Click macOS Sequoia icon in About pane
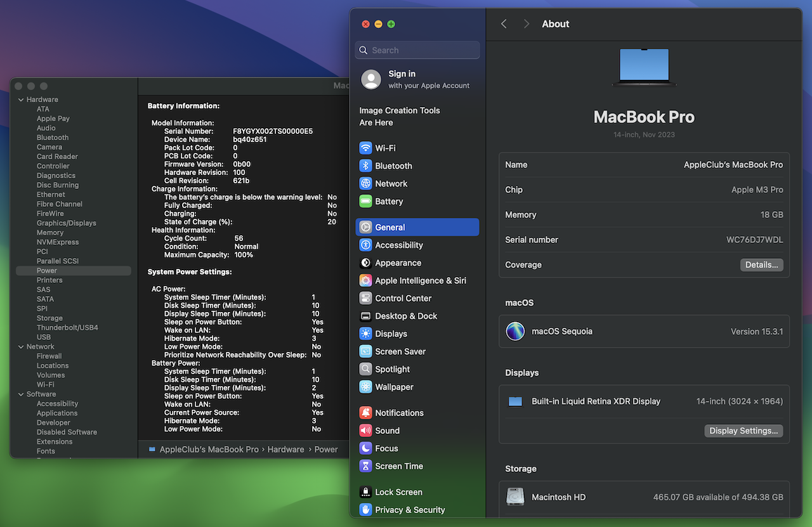Viewport: 812px width, 527px height. coord(515,331)
